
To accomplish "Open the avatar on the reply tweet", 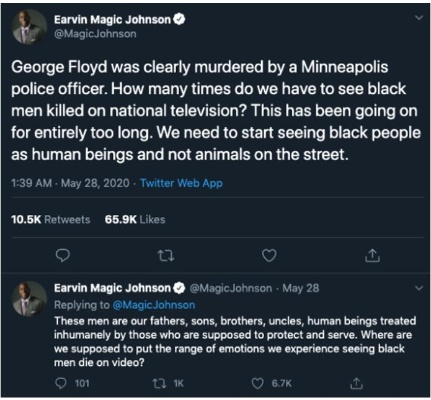I will [29, 299].
